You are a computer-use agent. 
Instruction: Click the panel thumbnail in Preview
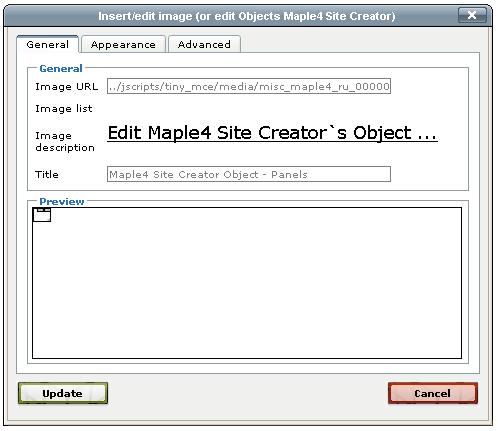(42, 215)
